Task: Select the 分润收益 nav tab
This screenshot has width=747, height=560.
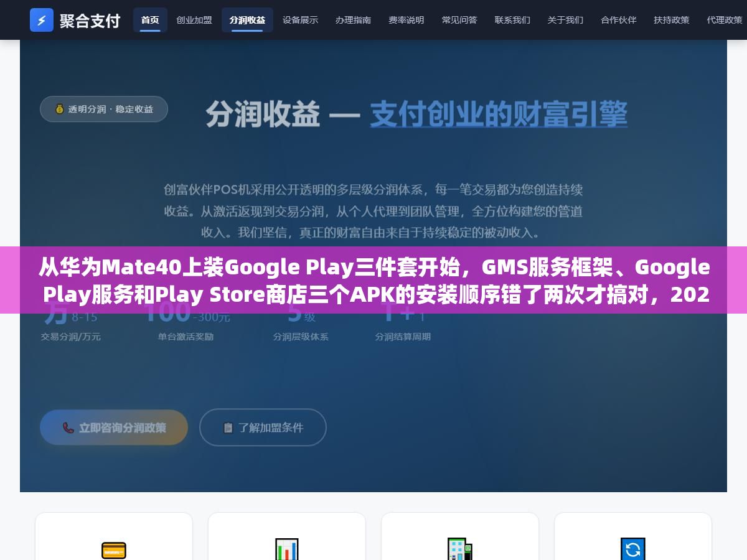Action: (247, 20)
